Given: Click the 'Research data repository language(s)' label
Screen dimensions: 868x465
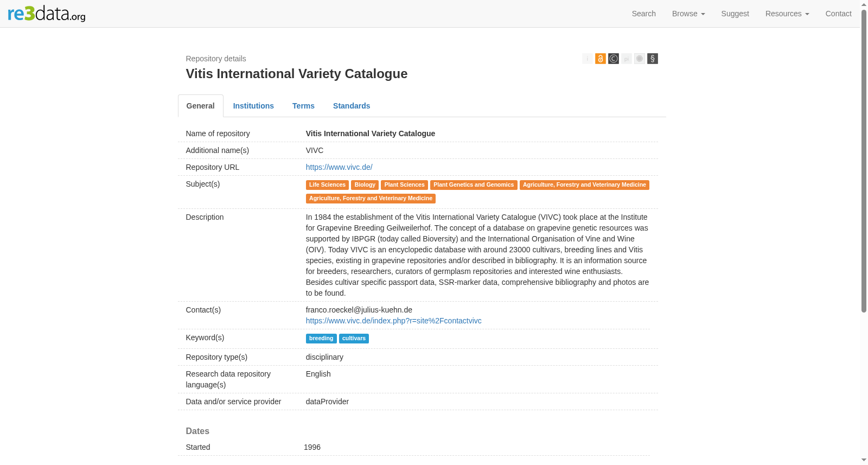Looking at the screenshot, I should tap(228, 379).
